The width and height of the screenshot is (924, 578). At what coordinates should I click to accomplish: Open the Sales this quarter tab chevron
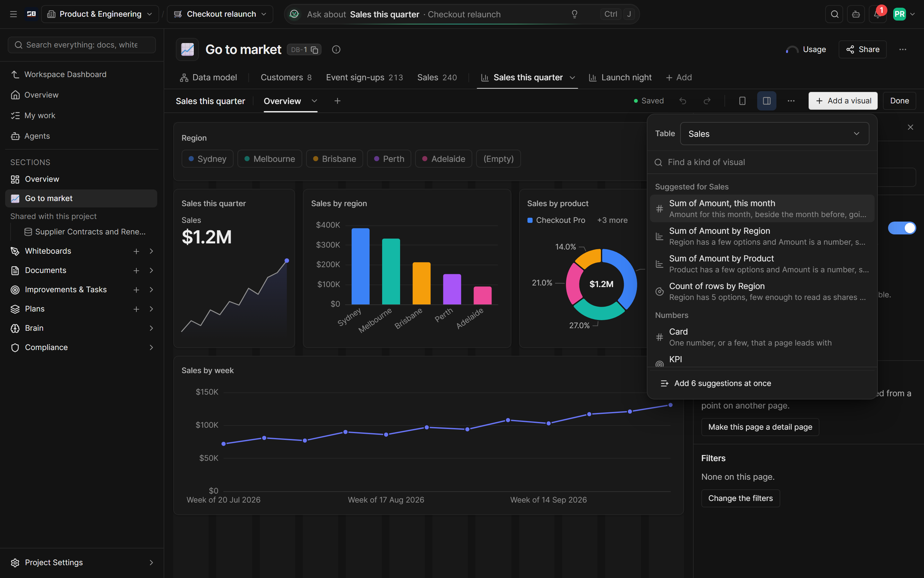[x=572, y=78]
